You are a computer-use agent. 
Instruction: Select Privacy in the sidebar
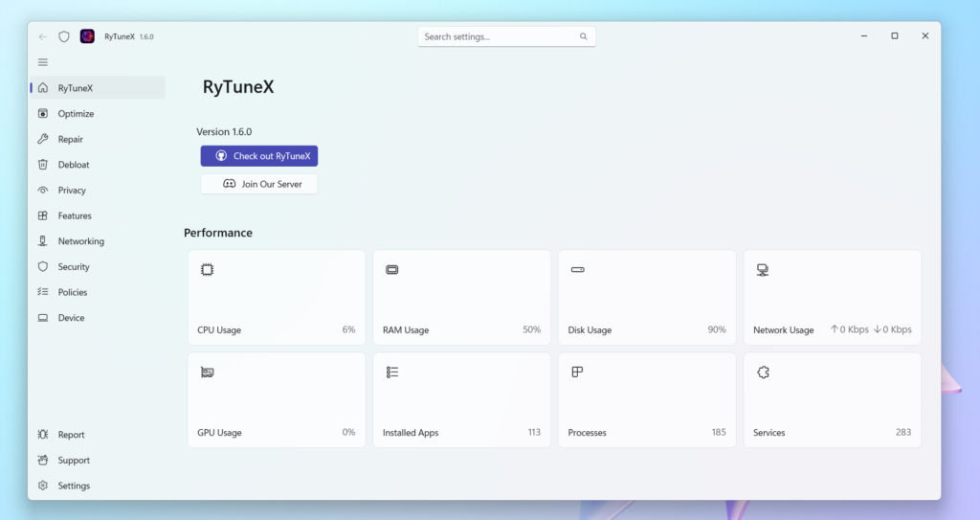click(x=72, y=191)
